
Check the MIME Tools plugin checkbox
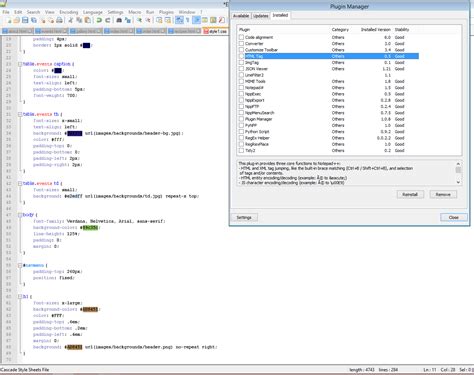(x=241, y=81)
